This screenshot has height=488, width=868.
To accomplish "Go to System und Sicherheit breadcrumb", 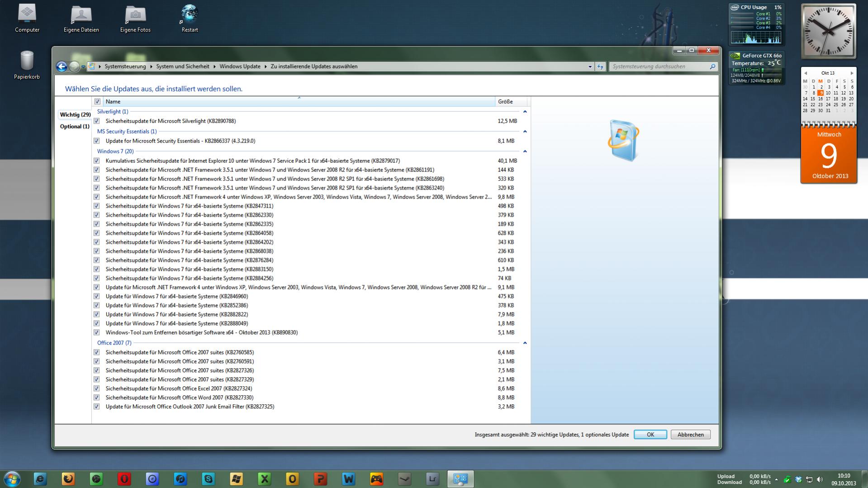I will (183, 66).
